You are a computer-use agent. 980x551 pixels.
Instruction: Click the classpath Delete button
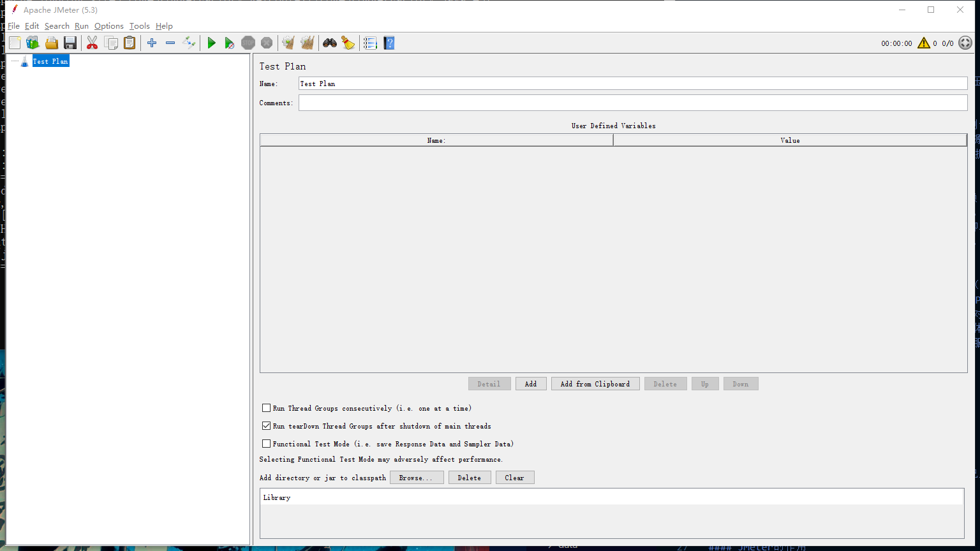coord(470,478)
